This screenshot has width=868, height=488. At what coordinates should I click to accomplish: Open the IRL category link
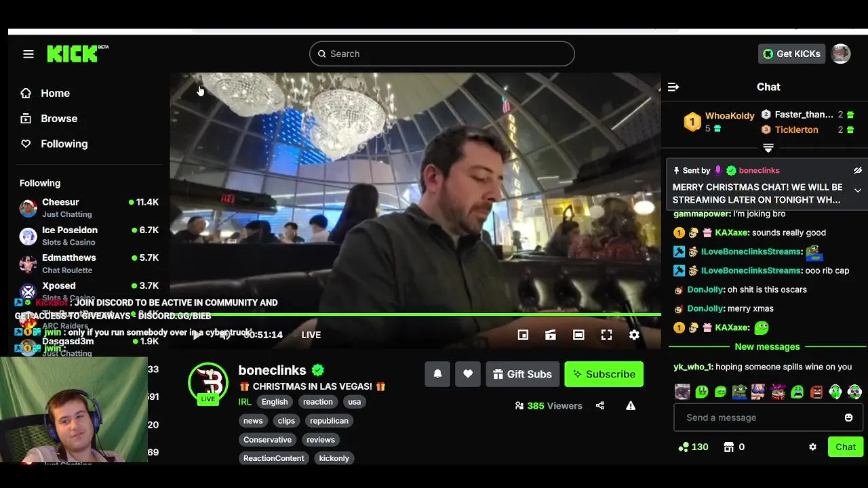pyautogui.click(x=245, y=401)
